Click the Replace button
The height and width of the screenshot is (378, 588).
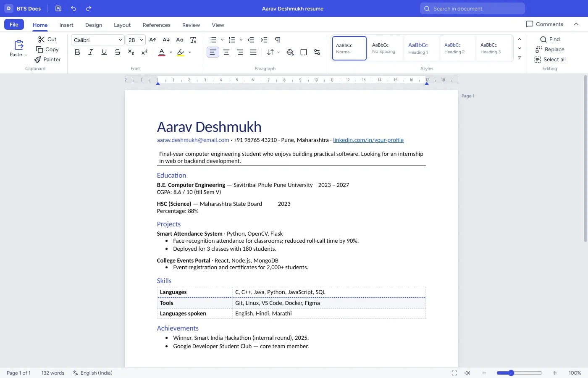click(550, 50)
